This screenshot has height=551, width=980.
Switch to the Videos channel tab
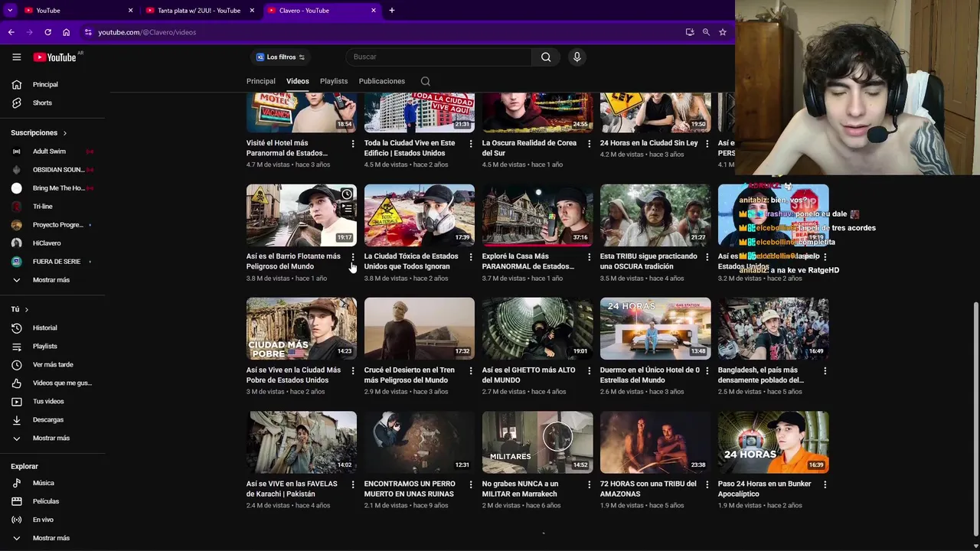(x=298, y=81)
